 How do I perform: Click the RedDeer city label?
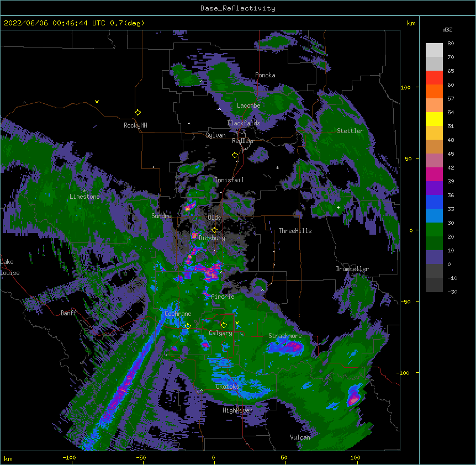click(x=243, y=141)
